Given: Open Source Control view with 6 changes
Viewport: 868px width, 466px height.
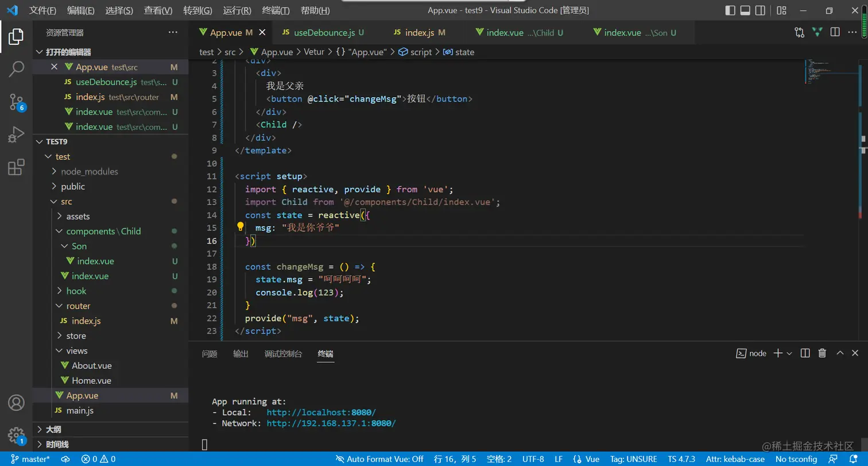Looking at the screenshot, I should [x=16, y=102].
